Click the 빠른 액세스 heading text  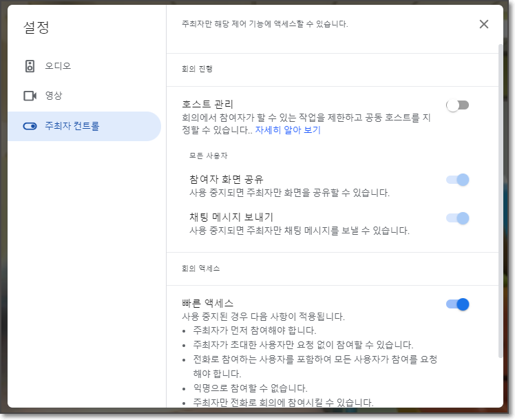coord(208,303)
